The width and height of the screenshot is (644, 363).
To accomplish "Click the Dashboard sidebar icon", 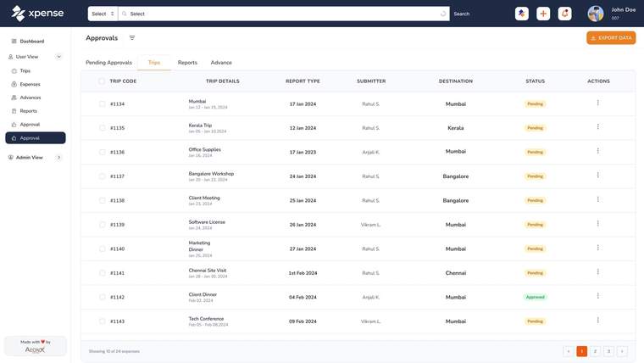I will click(14, 41).
